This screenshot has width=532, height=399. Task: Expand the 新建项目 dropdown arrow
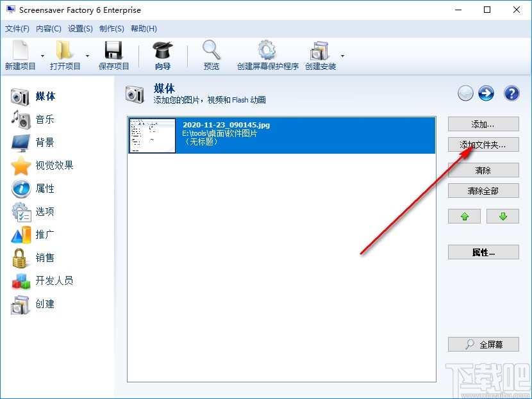(x=42, y=56)
